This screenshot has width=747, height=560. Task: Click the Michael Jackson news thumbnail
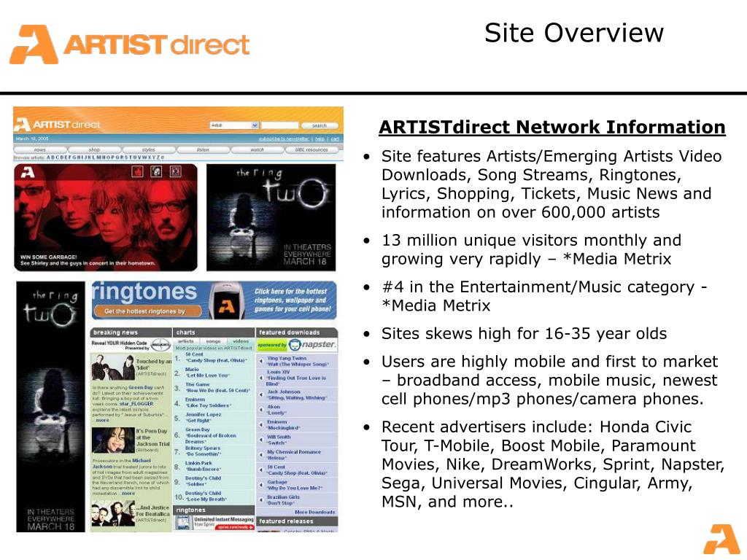(x=113, y=440)
